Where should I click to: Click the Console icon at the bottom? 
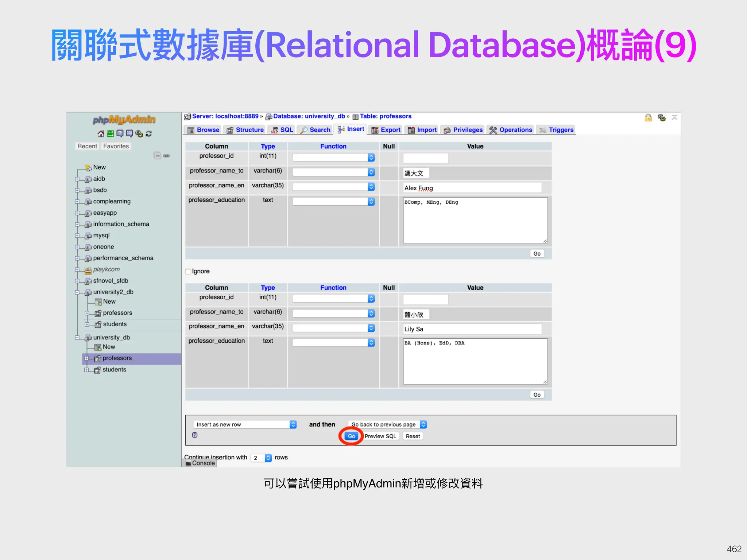[x=189, y=463]
